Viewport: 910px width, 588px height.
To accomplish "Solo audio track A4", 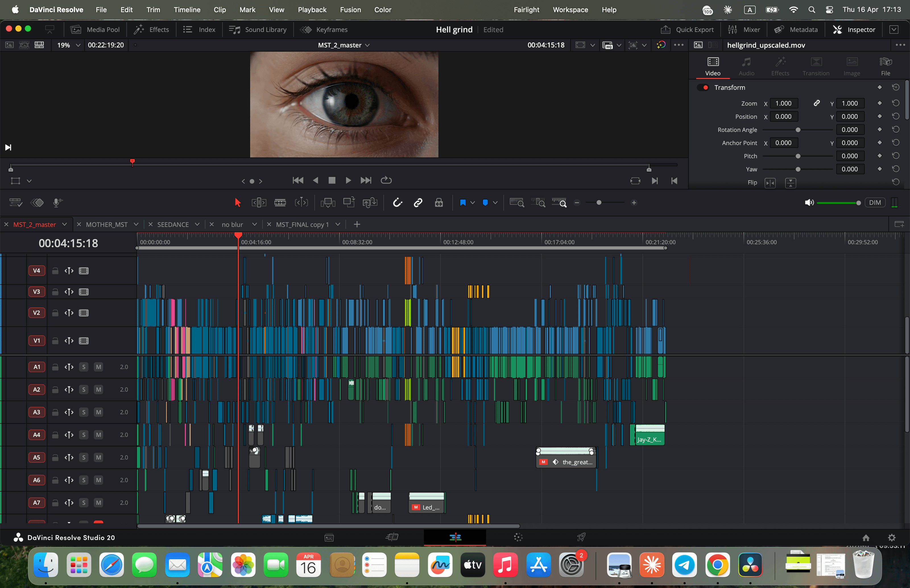I will [x=84, y=435].
